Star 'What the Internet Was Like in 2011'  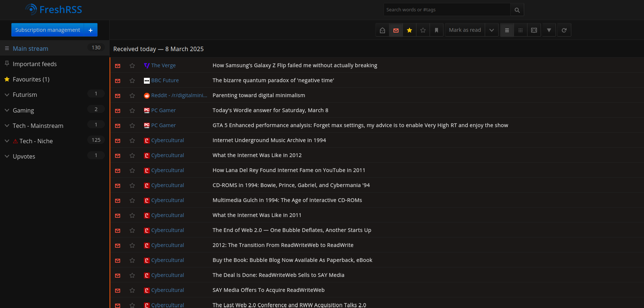pos(132,216)
